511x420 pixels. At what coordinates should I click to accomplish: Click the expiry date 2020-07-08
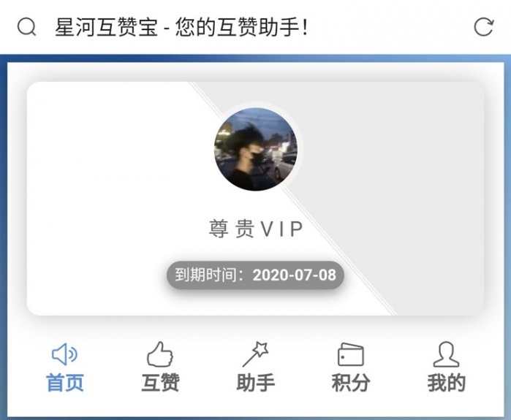pyautogui.click(x=295, y=275)
